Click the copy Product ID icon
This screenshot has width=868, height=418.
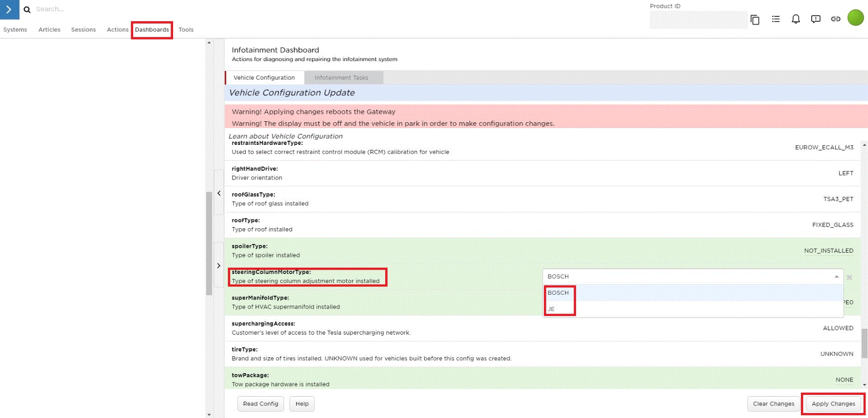click(x=755, y=20)
